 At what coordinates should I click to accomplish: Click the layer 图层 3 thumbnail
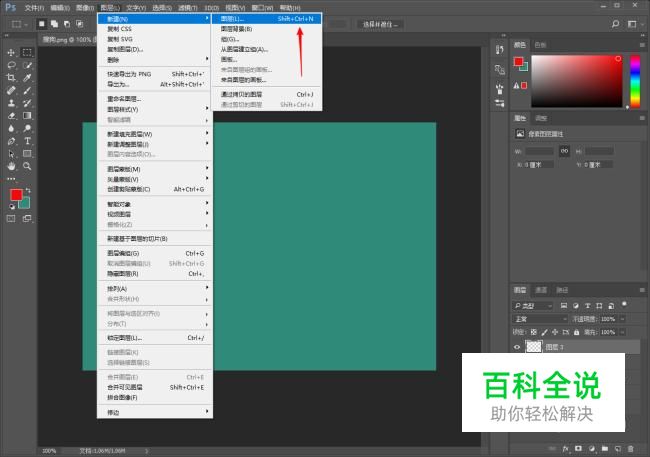[x=534, y=347]
